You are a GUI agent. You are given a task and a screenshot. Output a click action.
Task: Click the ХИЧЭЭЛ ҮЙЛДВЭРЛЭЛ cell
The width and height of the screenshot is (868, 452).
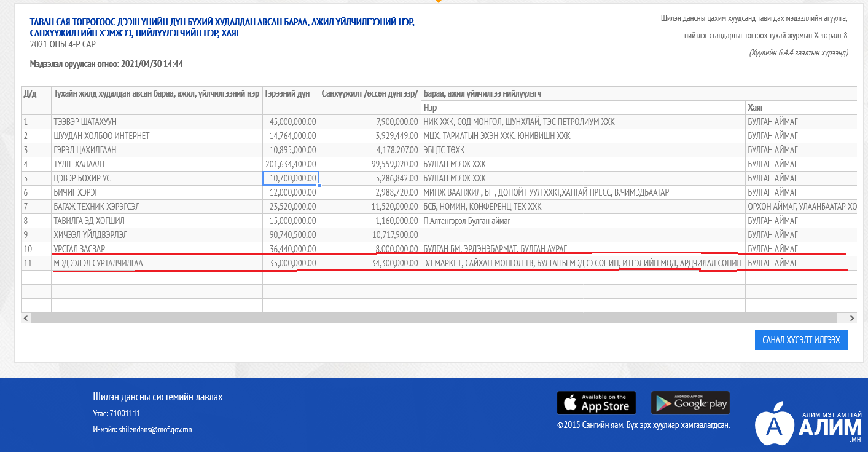[x=157, y=235]
